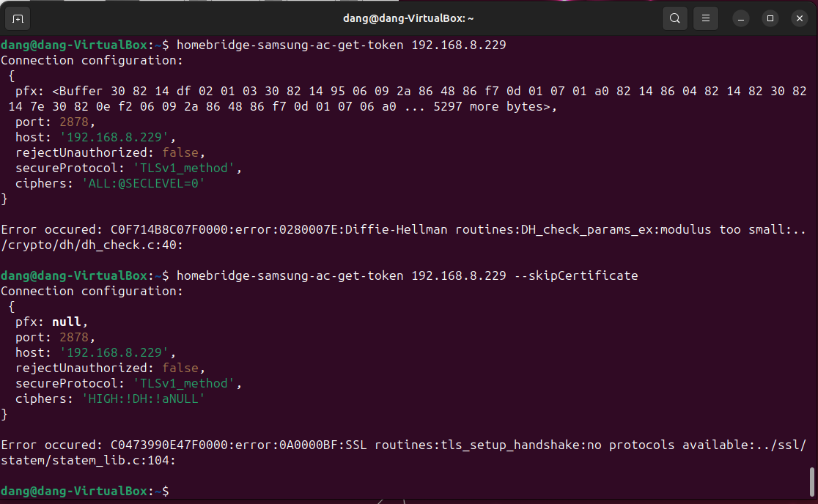Select the pfx null value

point(66,322)
